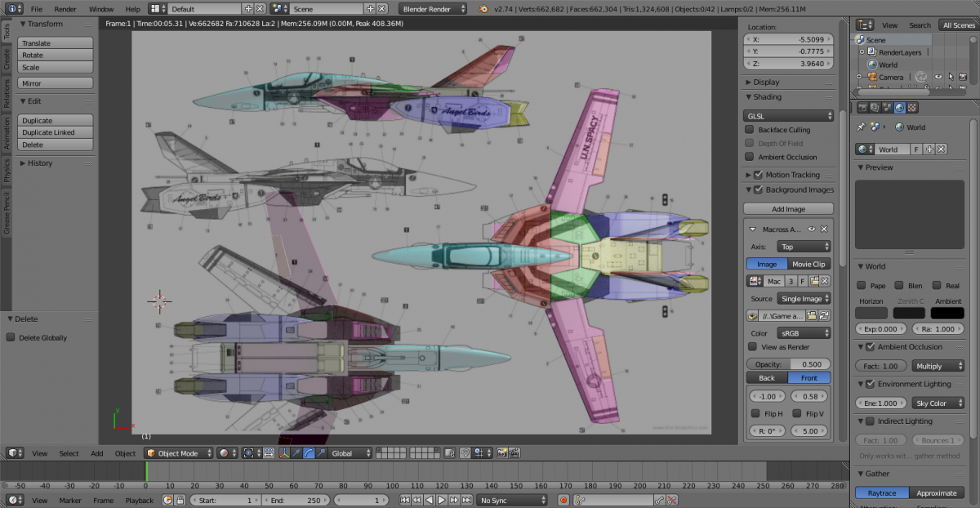Toggle Backface Culling checkbox
The height and width of the screenshot is (508, 980).
750,130
